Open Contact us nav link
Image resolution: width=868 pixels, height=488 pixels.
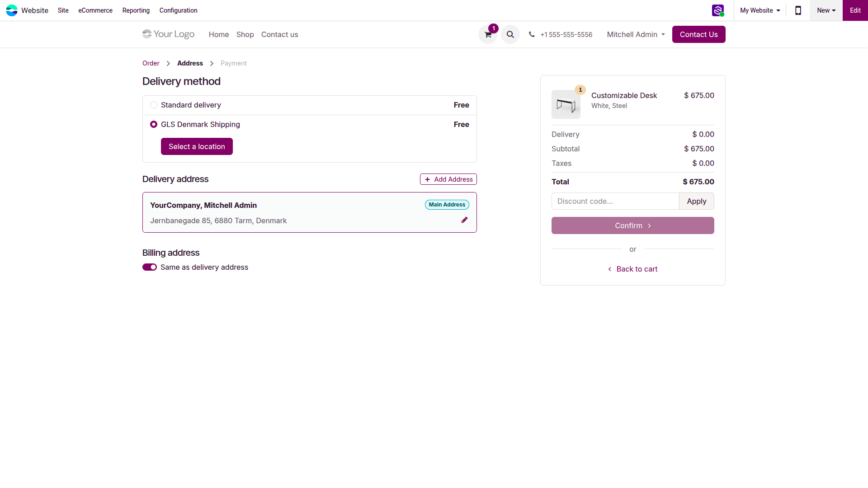click(x=280, y=34)
